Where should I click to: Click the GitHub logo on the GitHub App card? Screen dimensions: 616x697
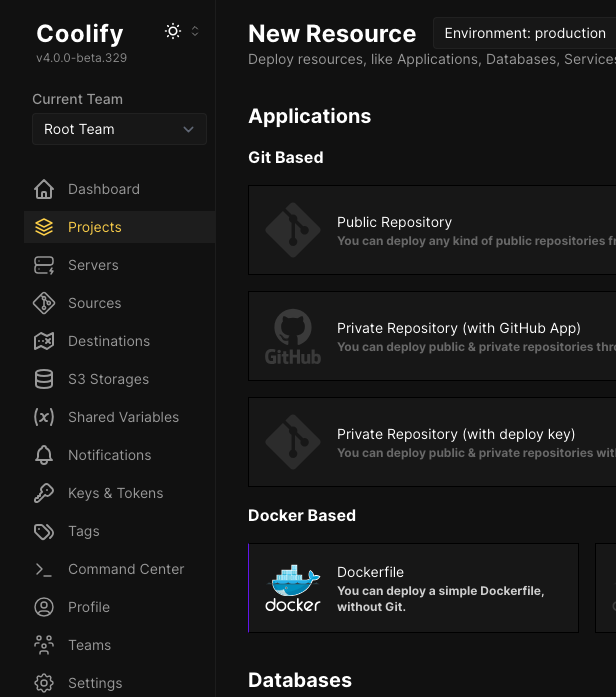293,336
